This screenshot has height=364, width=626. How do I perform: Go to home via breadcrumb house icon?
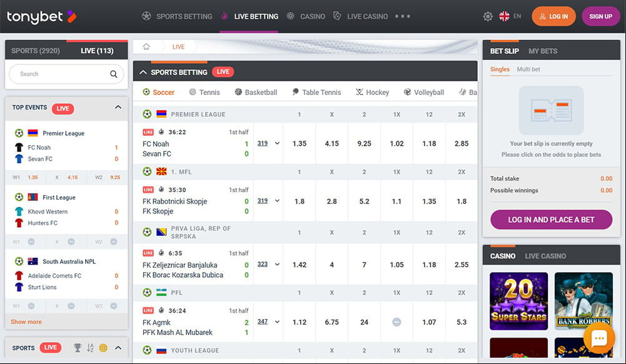146,47
